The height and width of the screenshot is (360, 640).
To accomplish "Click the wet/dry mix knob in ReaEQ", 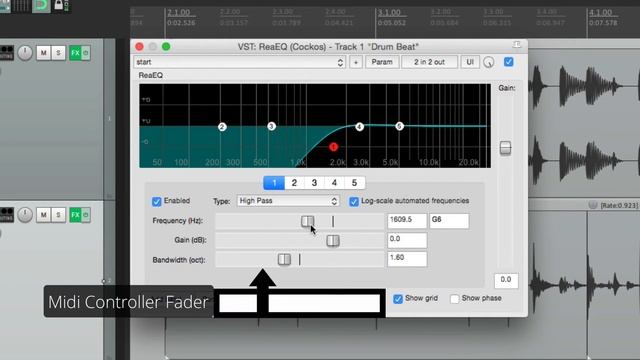I will click(489, 62).
